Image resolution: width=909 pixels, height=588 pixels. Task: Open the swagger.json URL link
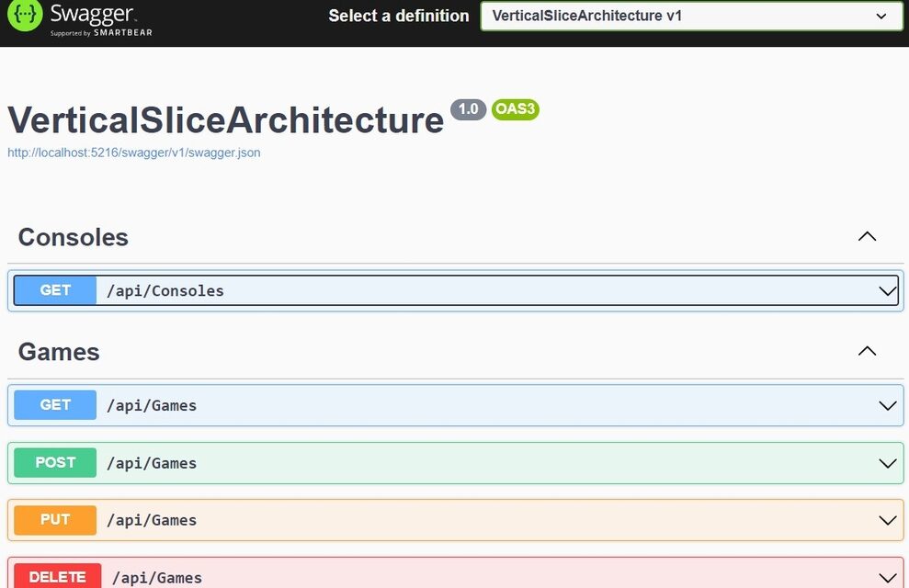click(x=133, y=153)
